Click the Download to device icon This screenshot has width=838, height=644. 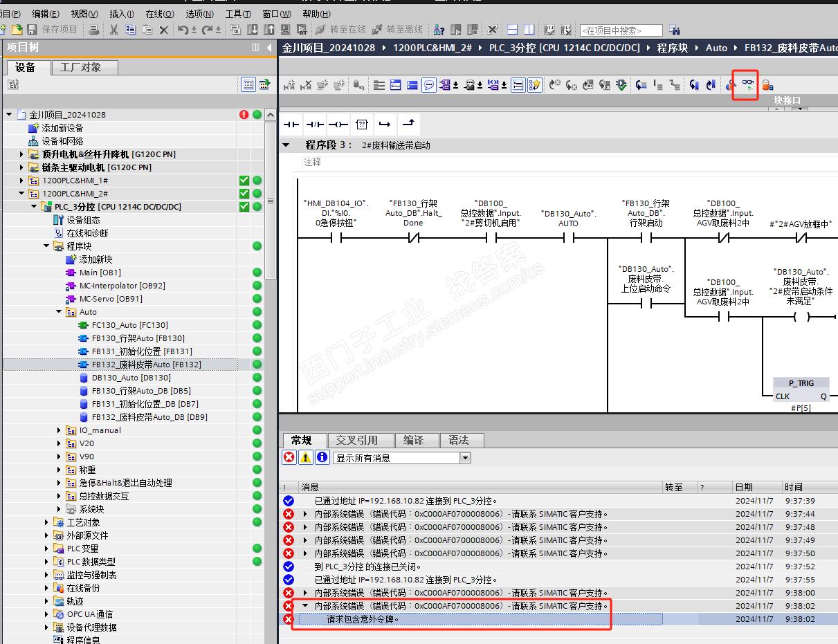tap(253, 30)
